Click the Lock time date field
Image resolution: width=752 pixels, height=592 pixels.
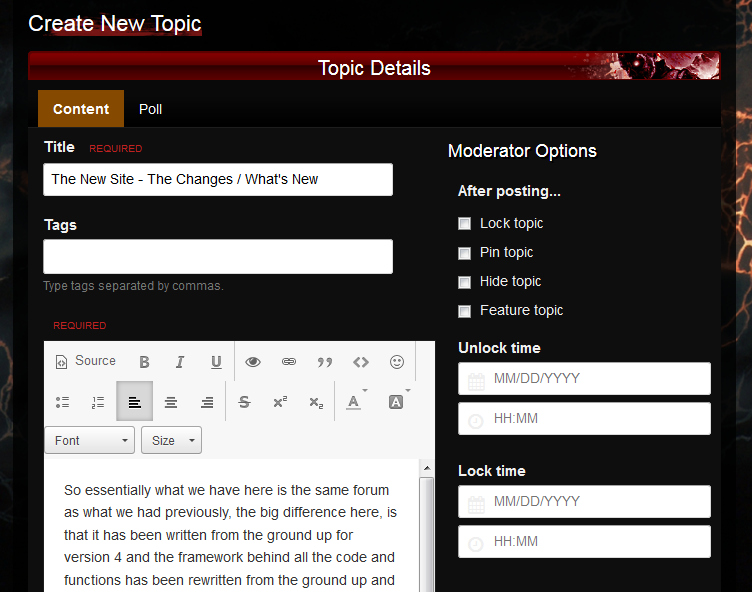[584, 501]
